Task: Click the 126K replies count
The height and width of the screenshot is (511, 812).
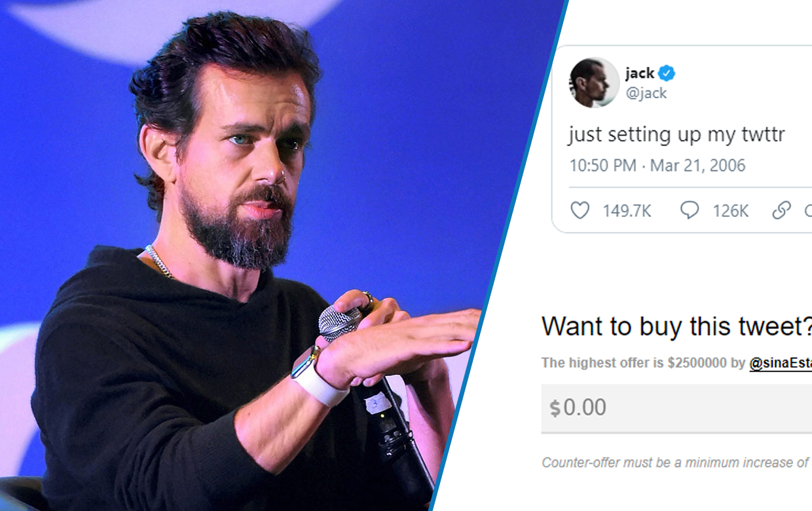Action: coord(730,211)
